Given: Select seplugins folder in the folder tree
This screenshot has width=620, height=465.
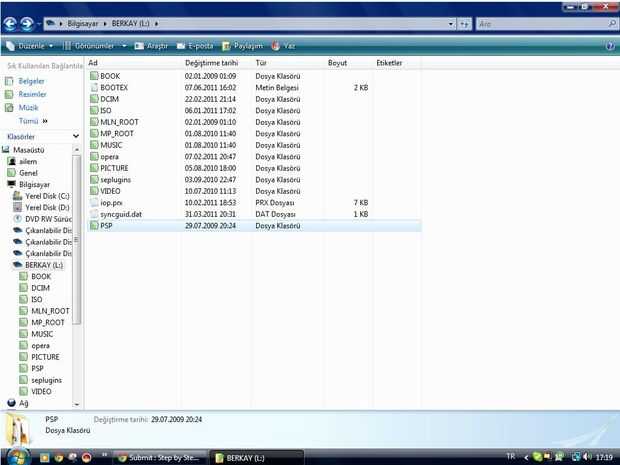Looking at the screenshot, I should [x=46, y=380].
